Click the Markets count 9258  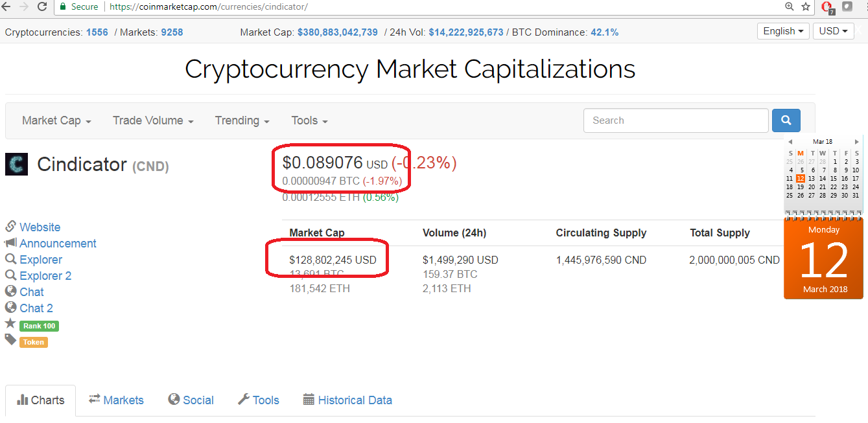point(172,32)
